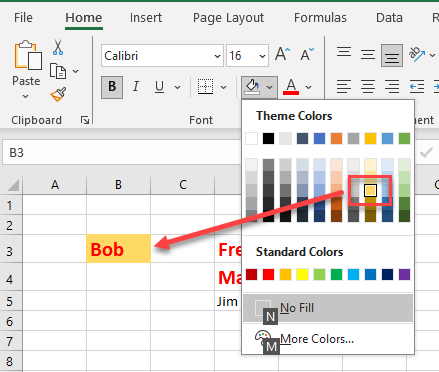Viewport: 439px width, 372px height.
Task: Click the Copy icon in Clipboard
Action: click(x=58, y=71)
